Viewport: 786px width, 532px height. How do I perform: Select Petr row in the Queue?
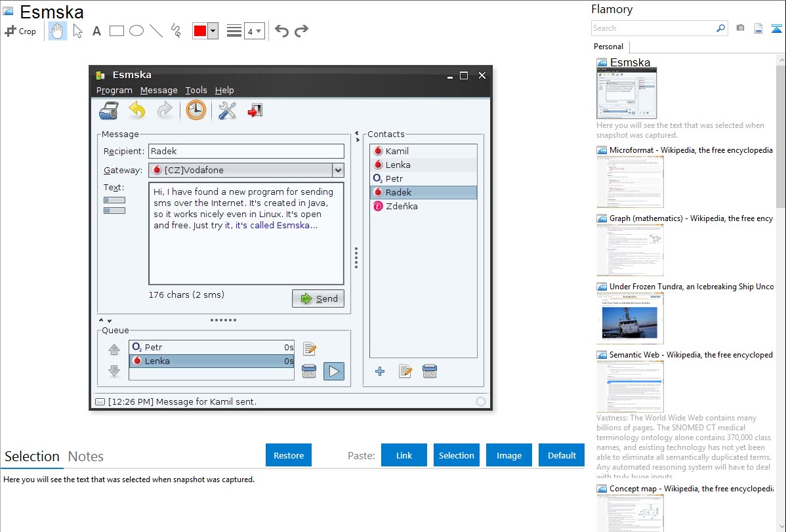(211, 348)
